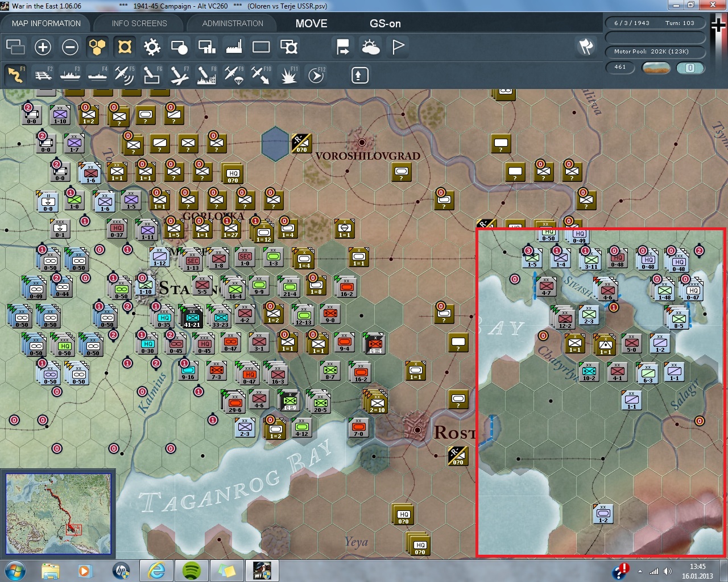Click the GS-on ground support label
728x582 pixels.
coord(385,23)
